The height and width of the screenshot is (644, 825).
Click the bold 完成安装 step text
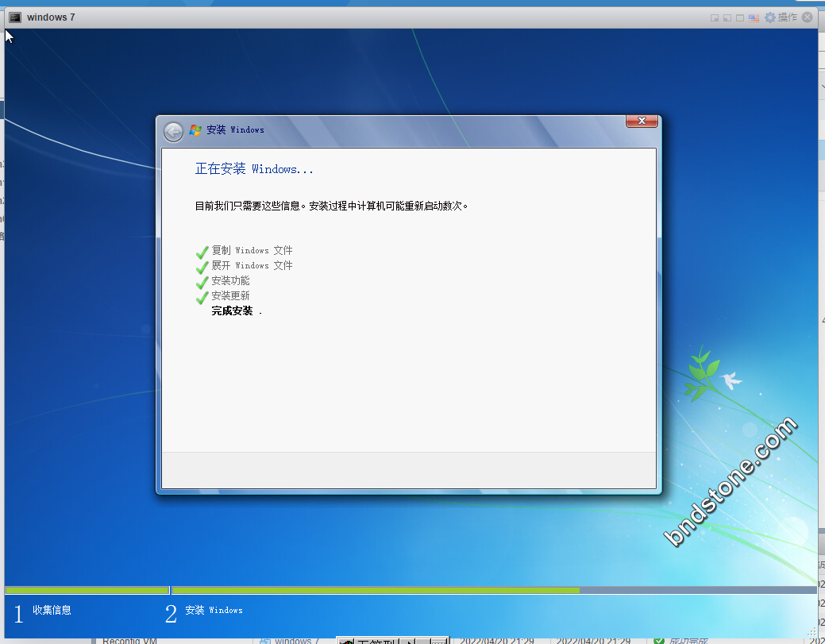232,311
